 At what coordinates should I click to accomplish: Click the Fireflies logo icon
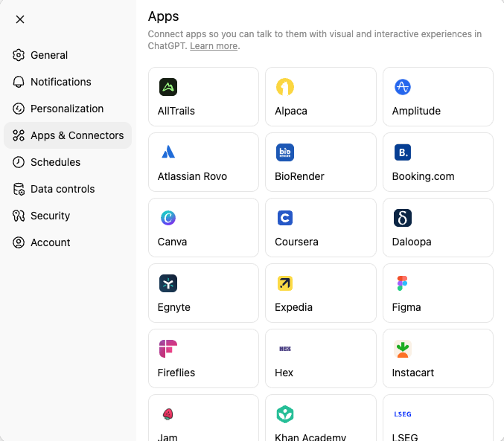[168, 349]
